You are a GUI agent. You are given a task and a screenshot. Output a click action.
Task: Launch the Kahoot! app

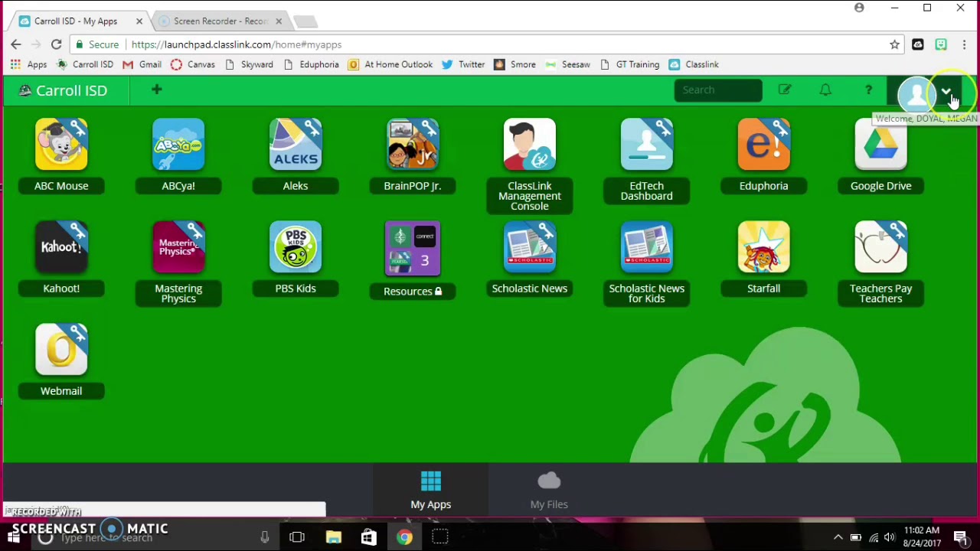point(61,247)
